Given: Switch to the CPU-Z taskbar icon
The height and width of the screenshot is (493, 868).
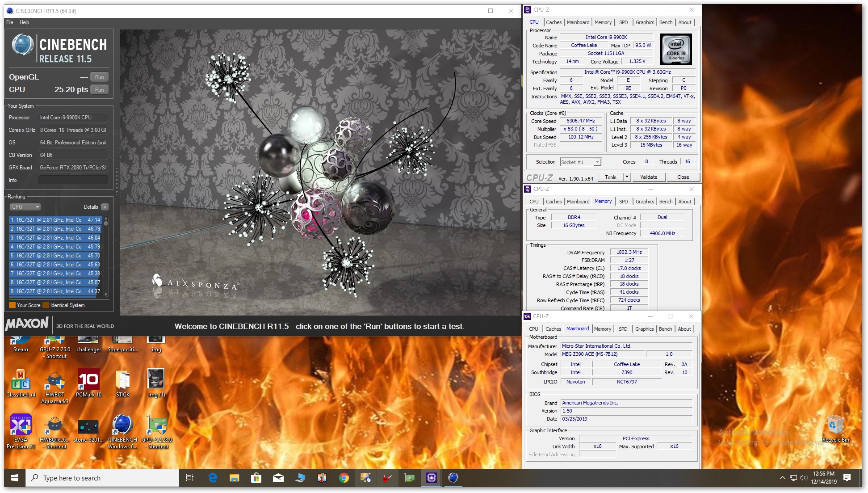Looking at the screenshot, I should coord(431,478).
